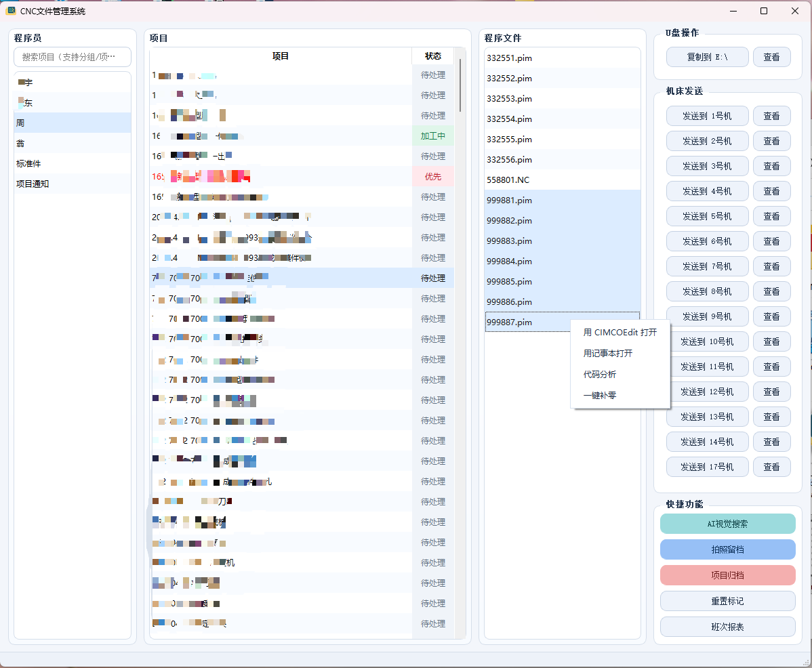Click 查看 beside 发送到 5号机
812x668 pixels.
point(771,216)
